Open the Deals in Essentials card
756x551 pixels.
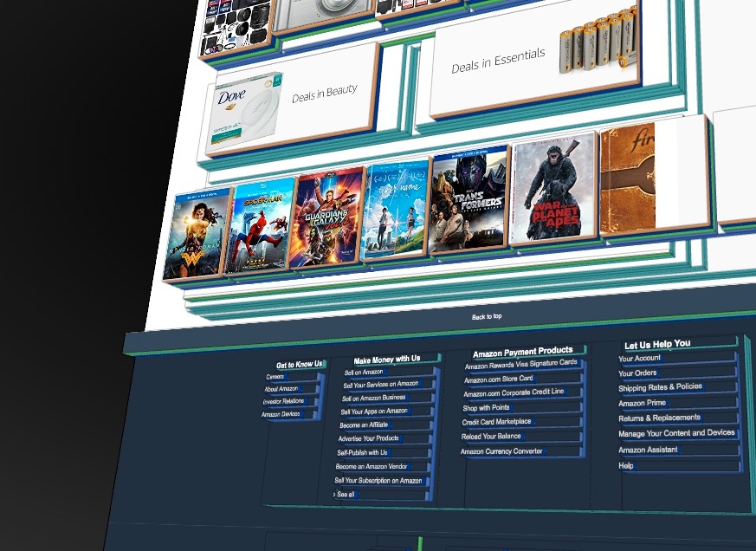(535, 61)
